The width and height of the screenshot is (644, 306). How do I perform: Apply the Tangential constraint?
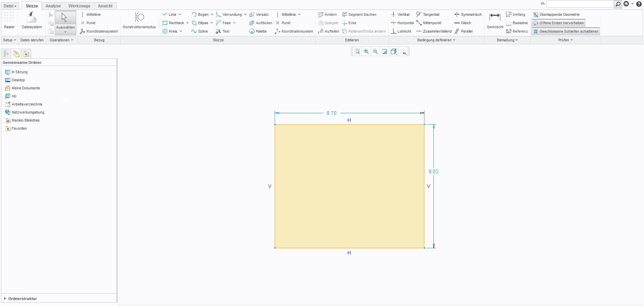tap(428, 14)
